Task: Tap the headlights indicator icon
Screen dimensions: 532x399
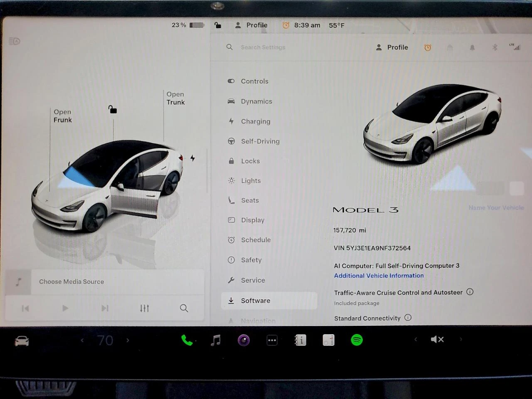Action: pyautogui.click(x=15, y=41)
